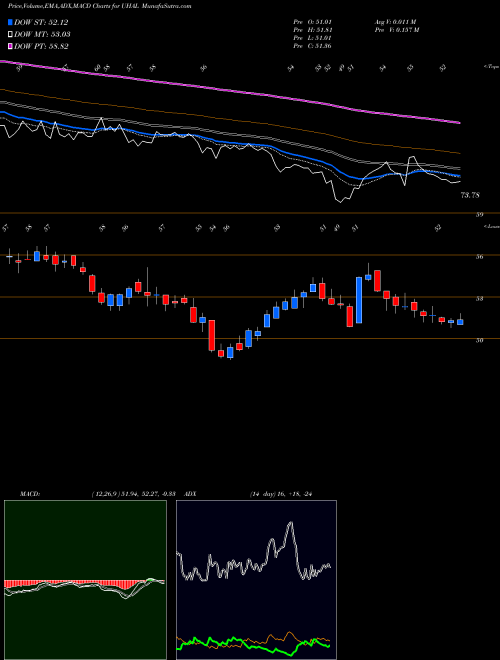Click the 'Pre V: 0.157 M' reading
The image size is (500, 660).
click(397, 30)
